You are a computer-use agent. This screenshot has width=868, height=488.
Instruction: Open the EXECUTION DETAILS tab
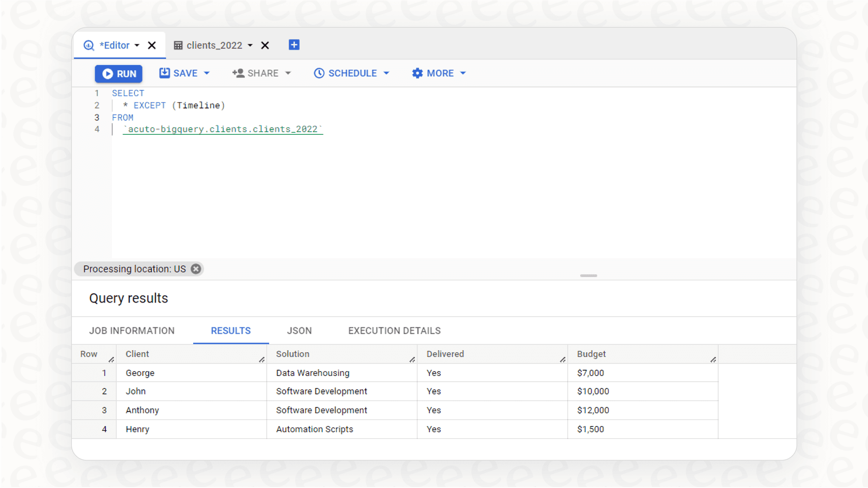tap(394, 330)
